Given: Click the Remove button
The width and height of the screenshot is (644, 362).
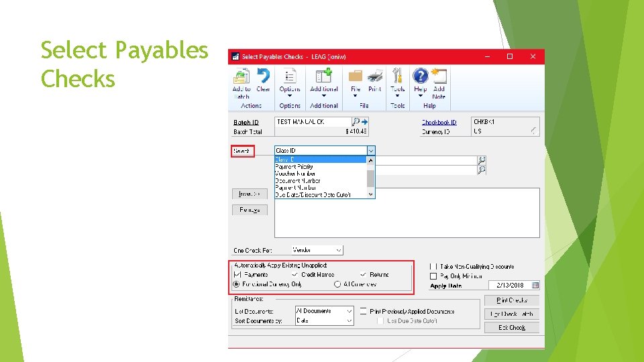Looking at the screenshot, I should click(x=250, y=210).
